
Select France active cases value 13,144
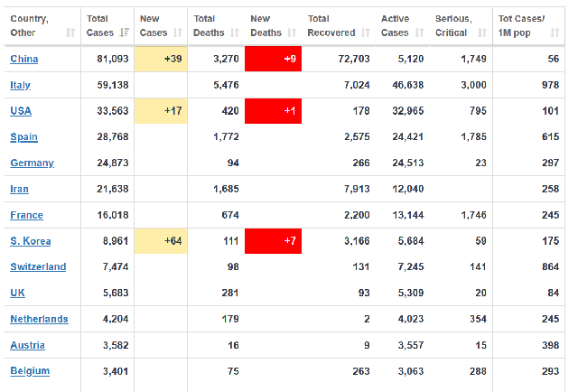click(408, 215)
